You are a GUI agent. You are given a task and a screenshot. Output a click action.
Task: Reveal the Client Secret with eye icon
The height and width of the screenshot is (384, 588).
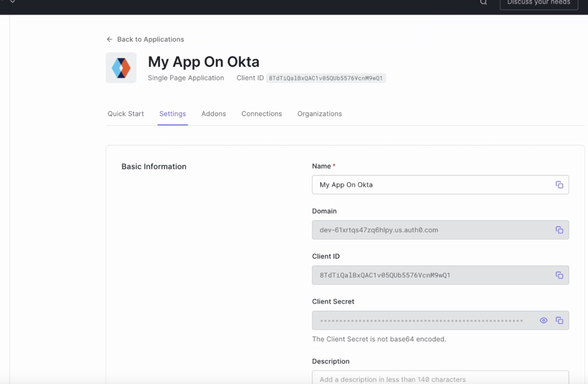(544, 320)
